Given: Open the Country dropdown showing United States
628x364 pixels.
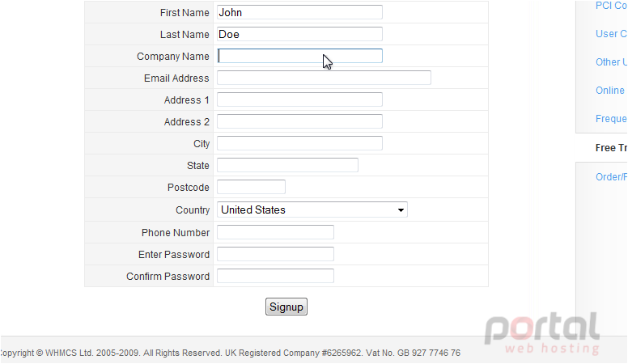Looking at the screenshot, I should (312, 210).
